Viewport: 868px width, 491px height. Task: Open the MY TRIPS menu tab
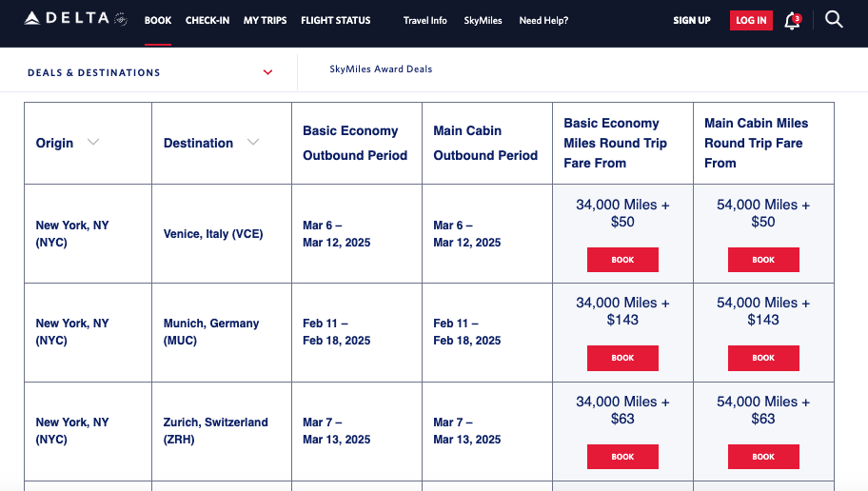pos(266,21)
